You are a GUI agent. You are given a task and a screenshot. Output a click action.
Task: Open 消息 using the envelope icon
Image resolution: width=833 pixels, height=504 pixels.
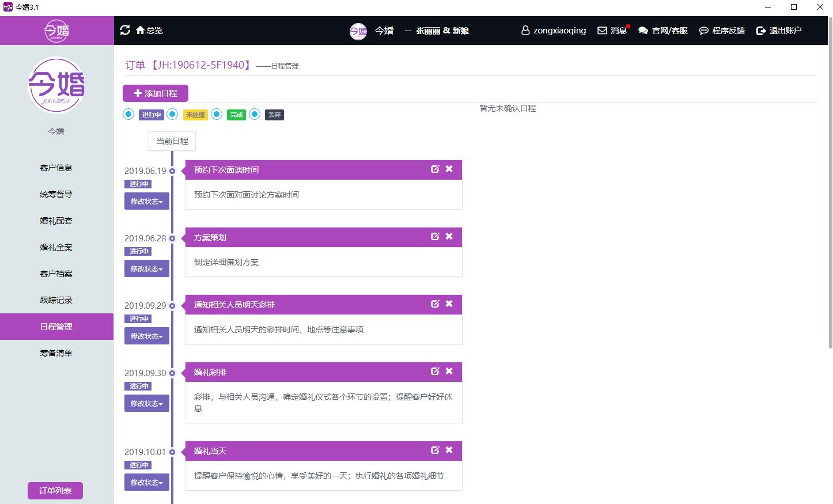click(x=603, y=31)
